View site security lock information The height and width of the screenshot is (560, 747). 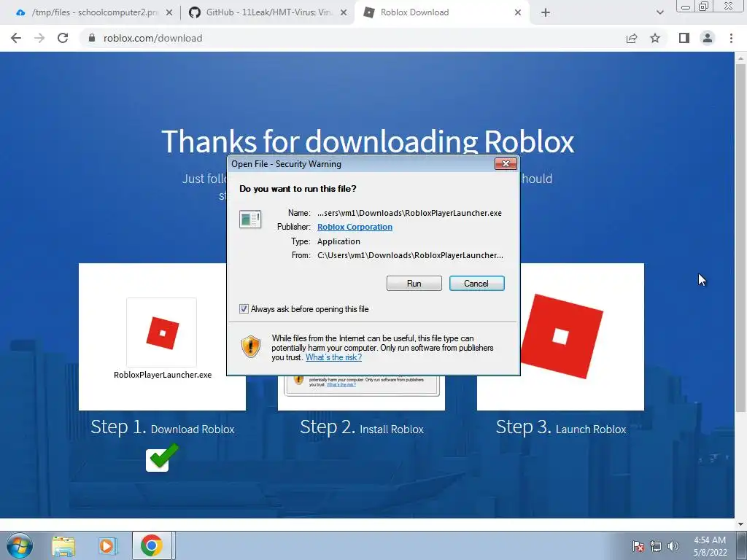tap(92, 38)
